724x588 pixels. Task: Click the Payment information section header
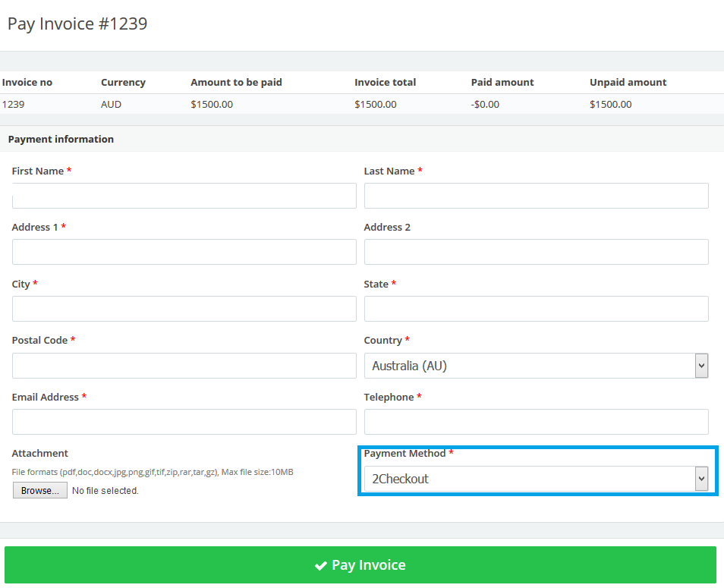[x=61, y=139]
